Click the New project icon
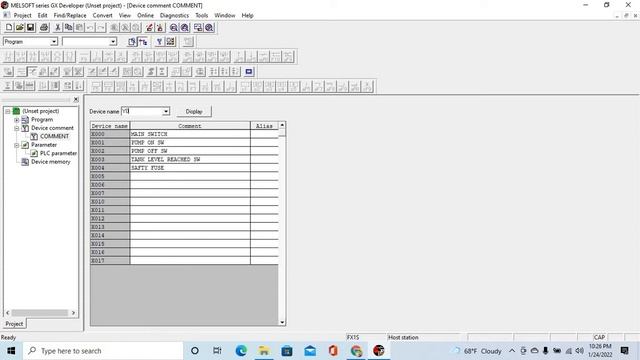This screenshot has width=640, height=360. click(9, 27)
